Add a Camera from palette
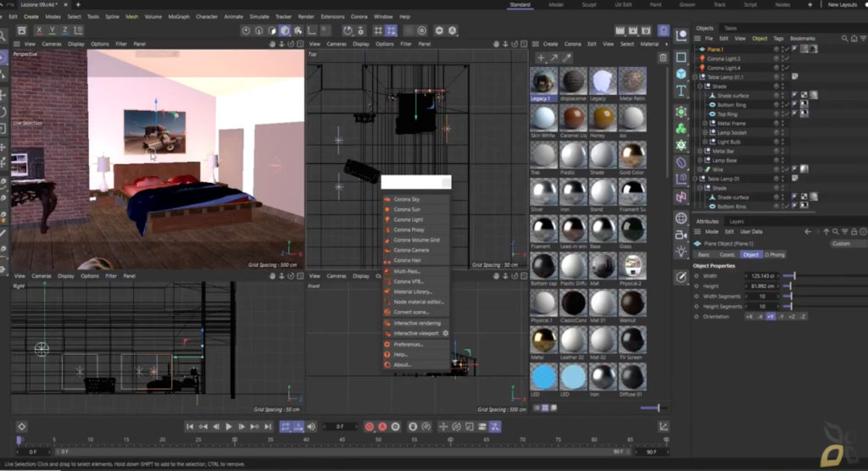Viewport: 868px width, 471px height. [x=682, y=235]
